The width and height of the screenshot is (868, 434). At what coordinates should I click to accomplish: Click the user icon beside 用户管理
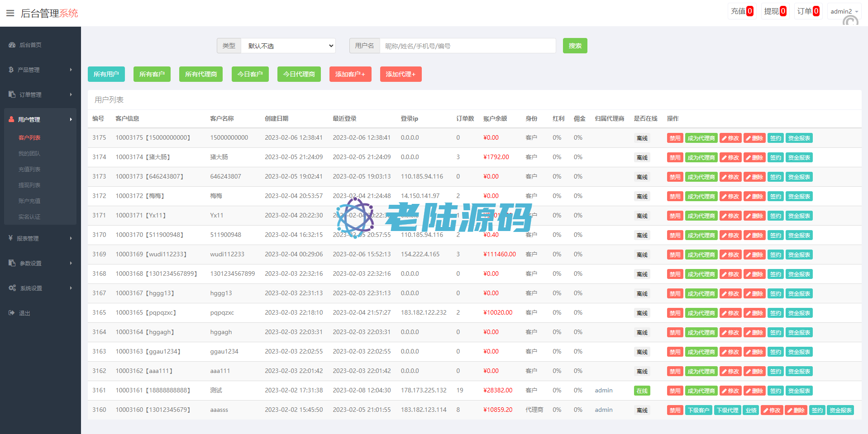[11, 119]
